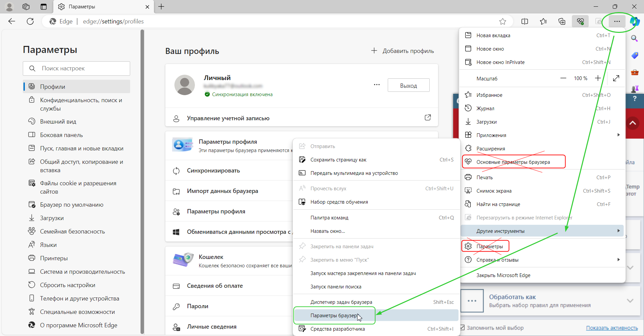Decrease zoom with the minus button
This screenshot has height=336, width=644.
tap(563, 78)
